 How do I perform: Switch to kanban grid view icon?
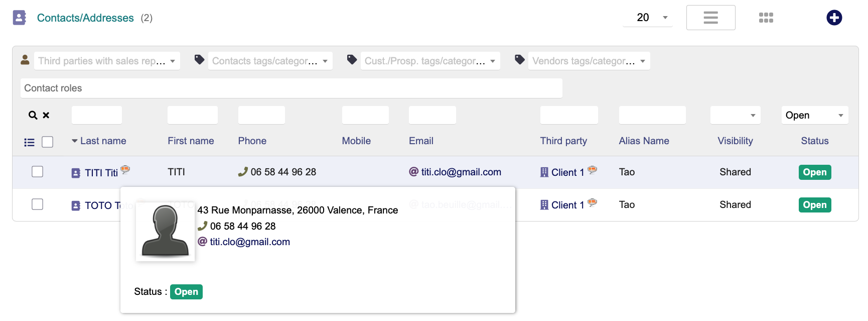coord(766,18)
